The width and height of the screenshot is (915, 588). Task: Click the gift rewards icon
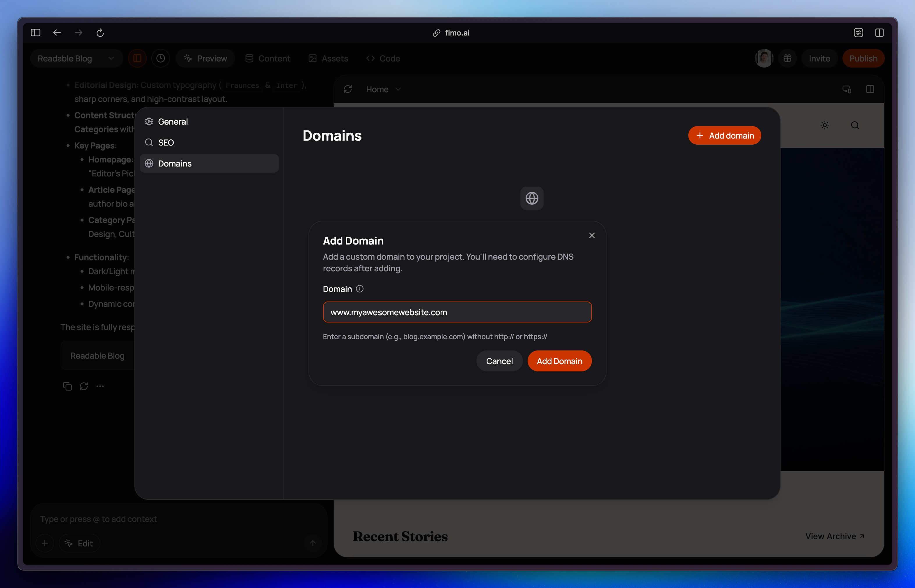[788, 59]
